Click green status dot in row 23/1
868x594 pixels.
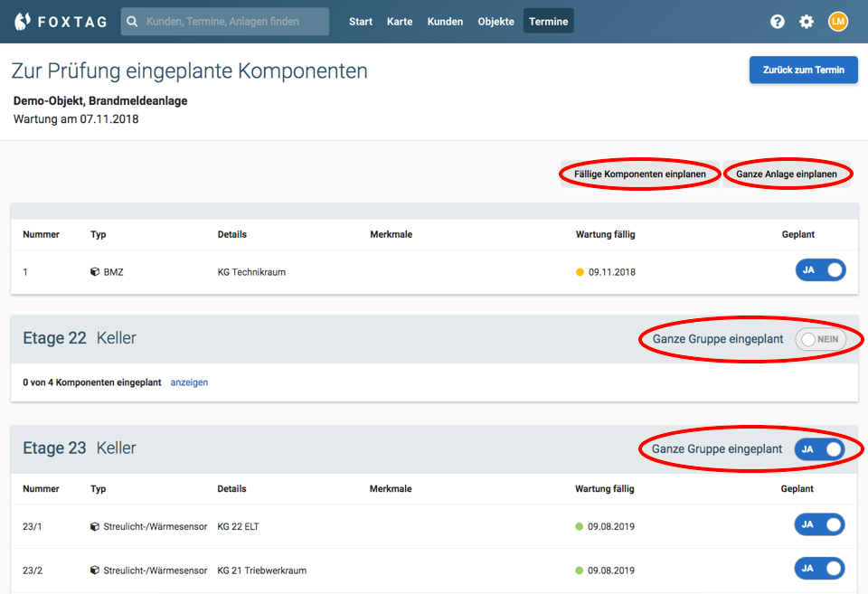coord(579,526)
